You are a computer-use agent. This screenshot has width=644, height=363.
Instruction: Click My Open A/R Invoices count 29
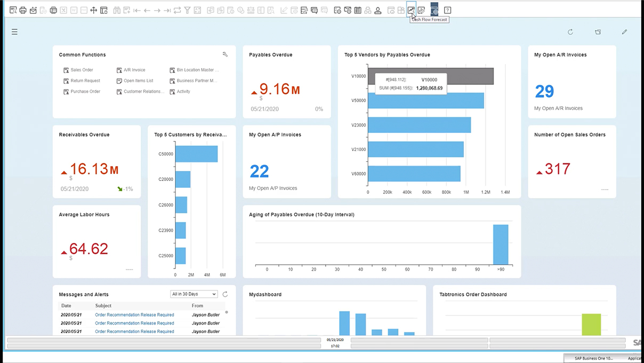pyautogui.click(x=544, y=91)
